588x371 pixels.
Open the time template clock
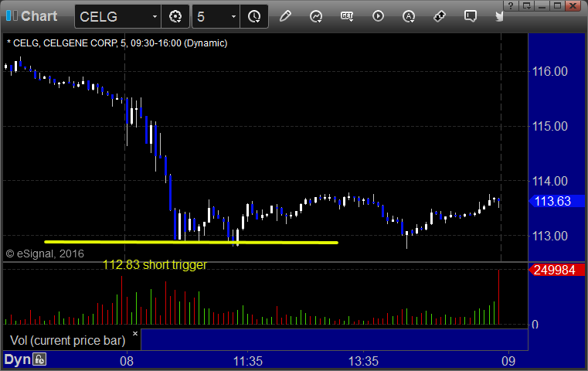[x=254, y=16]
